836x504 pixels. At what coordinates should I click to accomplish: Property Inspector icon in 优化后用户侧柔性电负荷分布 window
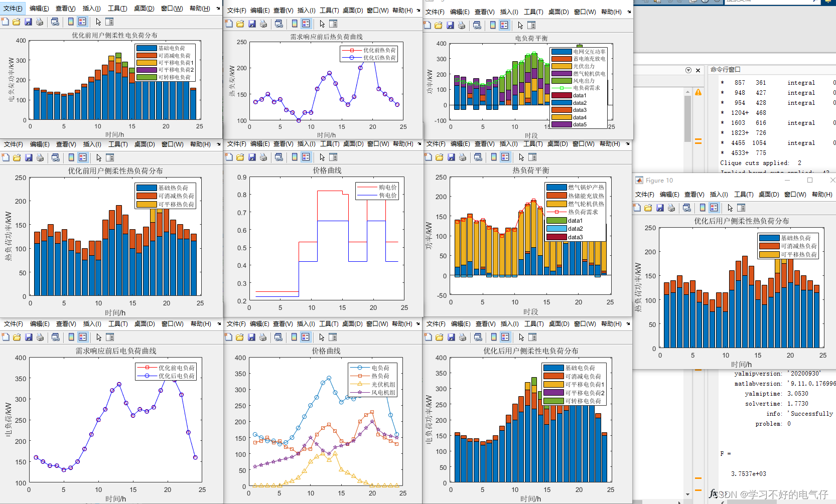tap(533, 337)
